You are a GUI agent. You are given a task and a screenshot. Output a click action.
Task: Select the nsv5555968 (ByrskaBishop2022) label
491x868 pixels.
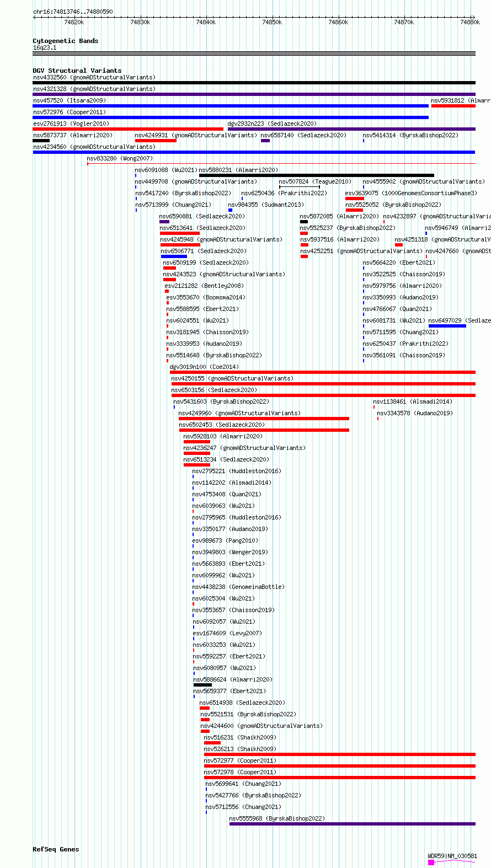click(x=277, y=818)
